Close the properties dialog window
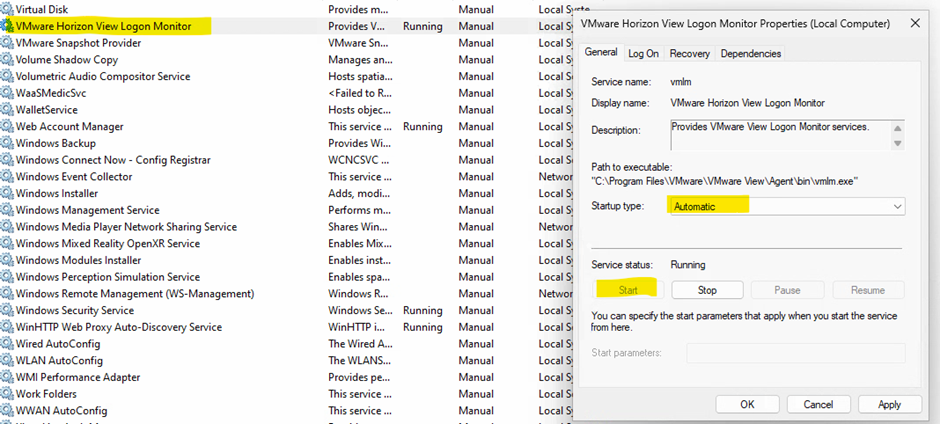 915,20
